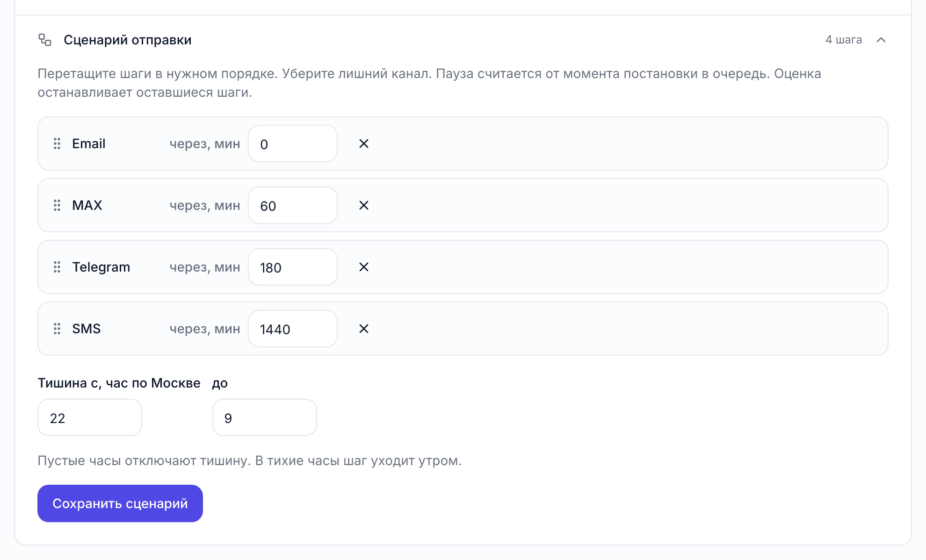The height and width of the screenshot is (560, 926).
Task: Focus the MAX delay field showing 60
Action: point(293,205)
